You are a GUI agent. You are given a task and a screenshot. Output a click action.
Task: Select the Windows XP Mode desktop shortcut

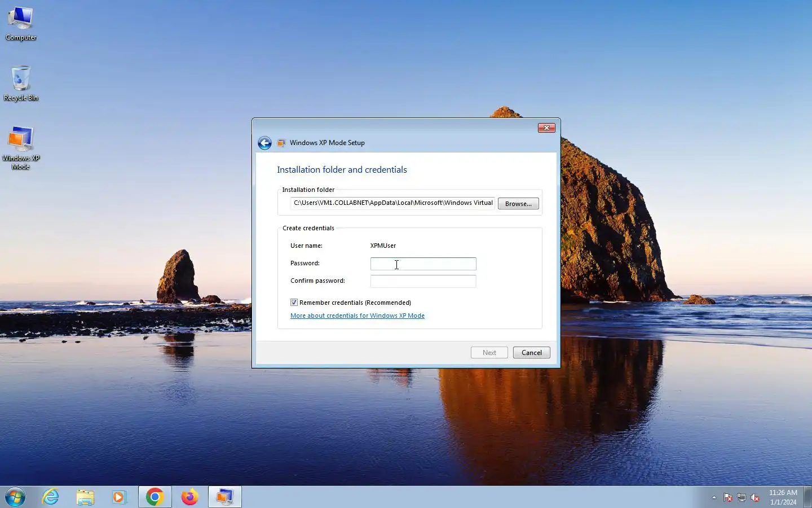click(21, 148)
